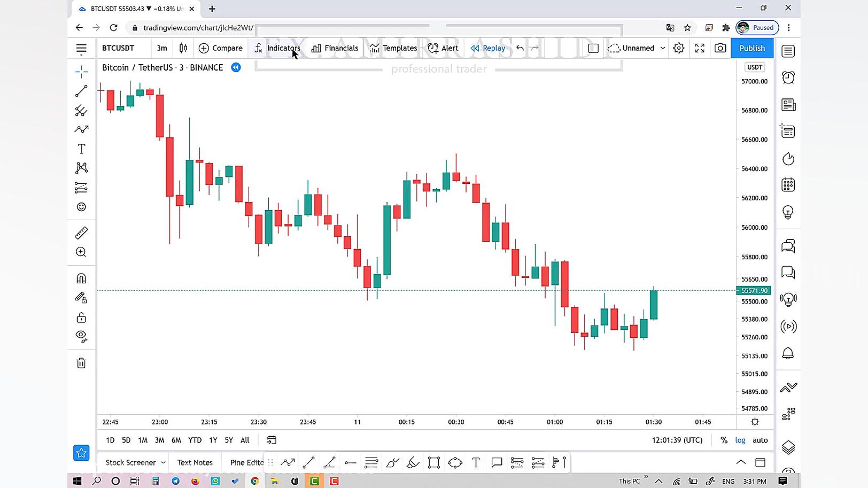Publish the chart idea

752,48
